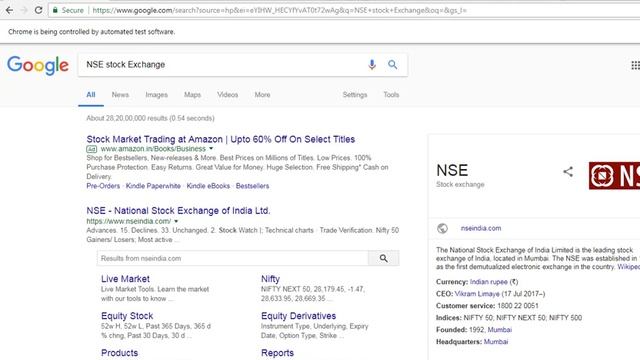Open the Wikipedia source link
Viewport: 640px width, 360px height.
629,267
